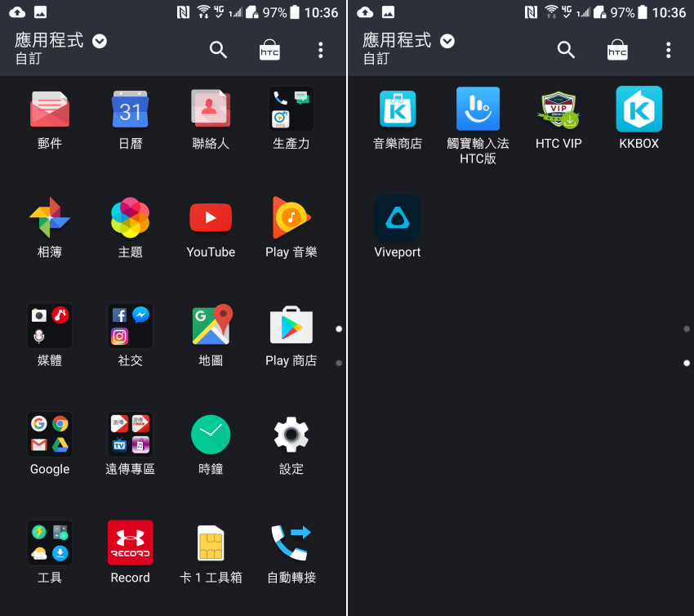Launch Play 音樂 app
Viewport: 694px width, 616px height.
click(291, 217)
